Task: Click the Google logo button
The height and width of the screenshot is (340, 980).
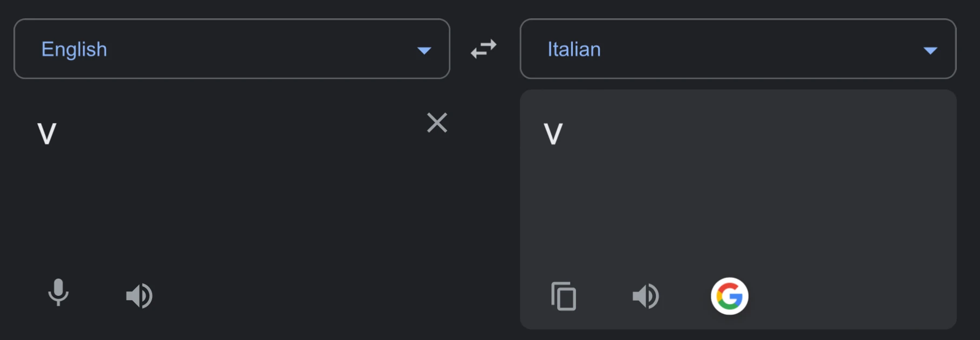Action: 729,296
